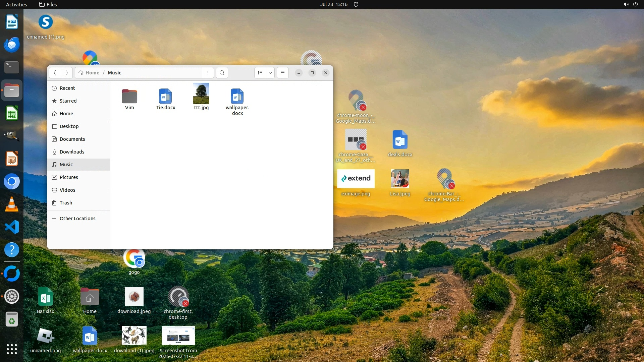Click the search icon in Files toolbar
This screenshot has height=362, width=644.
[x=222, y=73]
